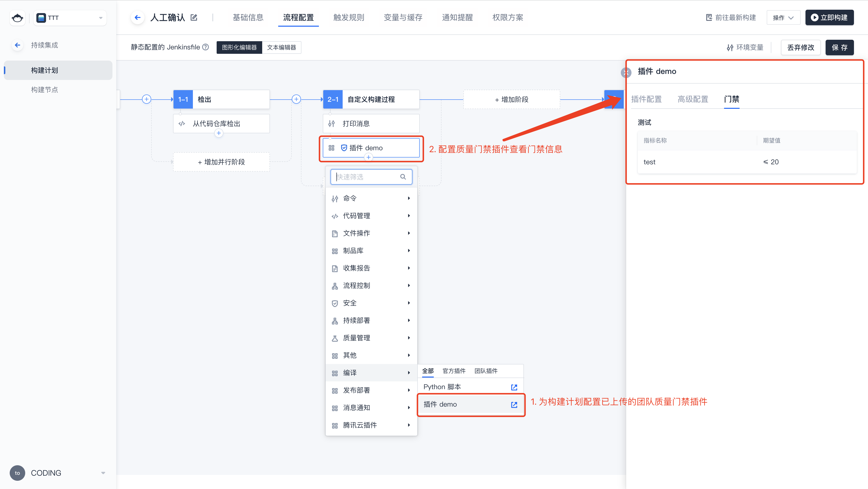Focus the 快速筛选 search field
The image size is (868, 489).
371,177
